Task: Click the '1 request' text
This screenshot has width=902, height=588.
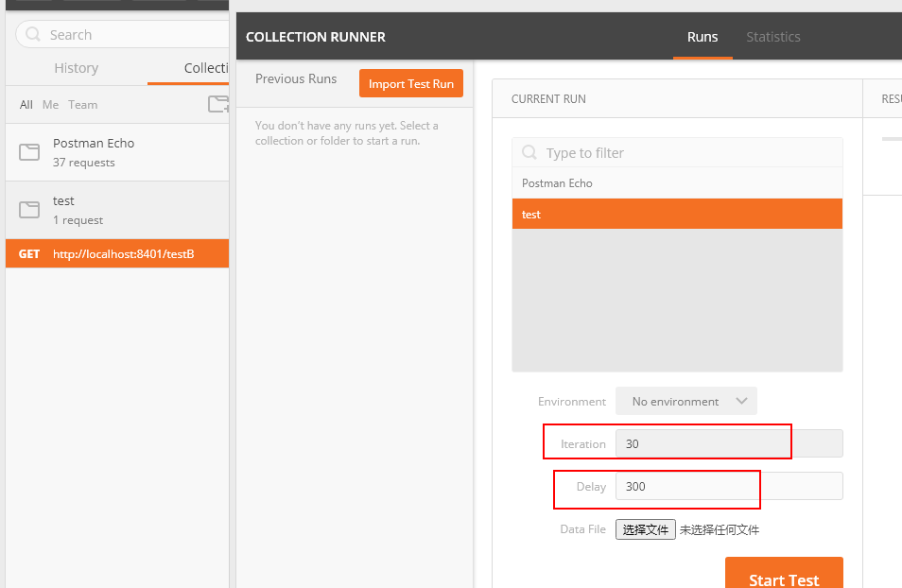Action: tap(78, 220)
